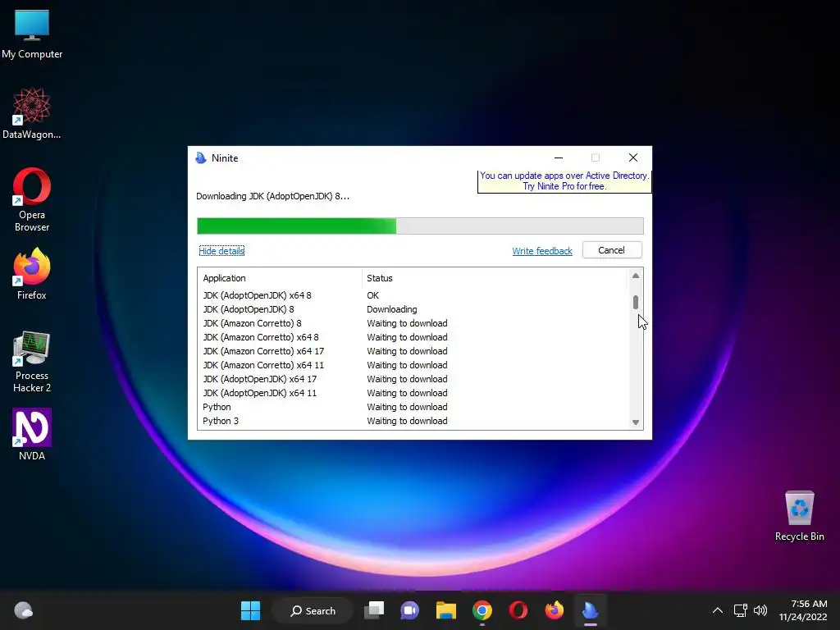Click the Status column header
The height and width of the screenshot is (630, 840).
(494, 278)
